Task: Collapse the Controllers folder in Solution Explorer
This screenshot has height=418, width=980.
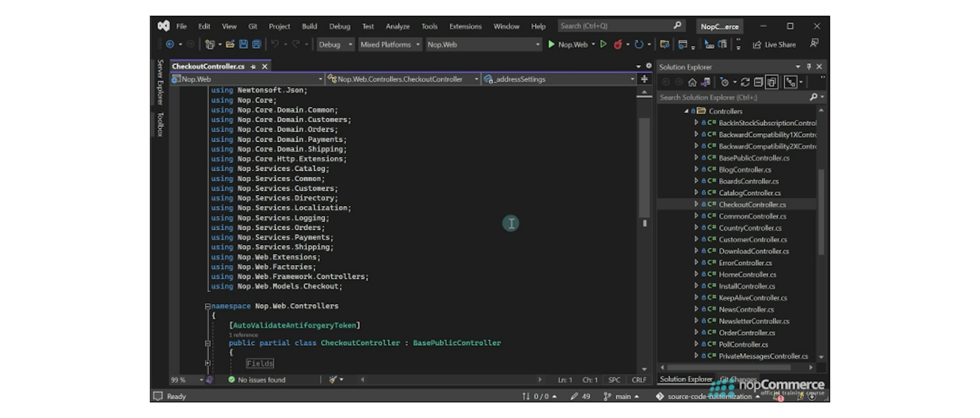Action: click(686, 111)
